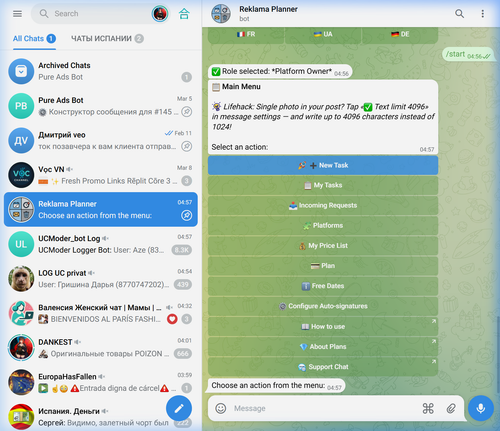
Task: Open How to use link button
Action: pyautogui.click(x=323, y=327)
